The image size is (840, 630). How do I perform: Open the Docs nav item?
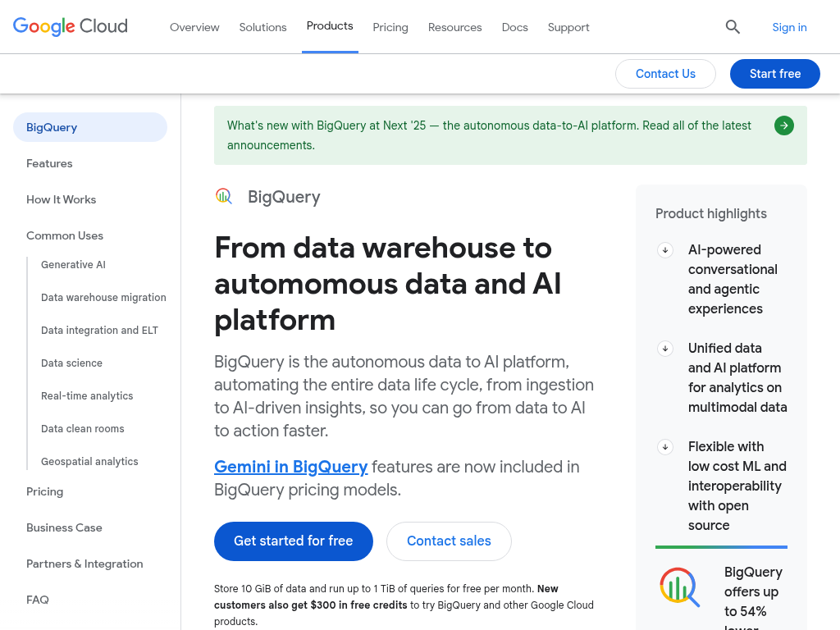[515, 27]
